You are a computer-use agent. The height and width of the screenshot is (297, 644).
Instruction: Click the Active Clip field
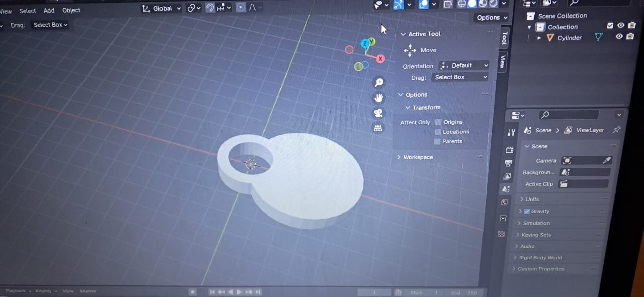click(x=584, y=184)
